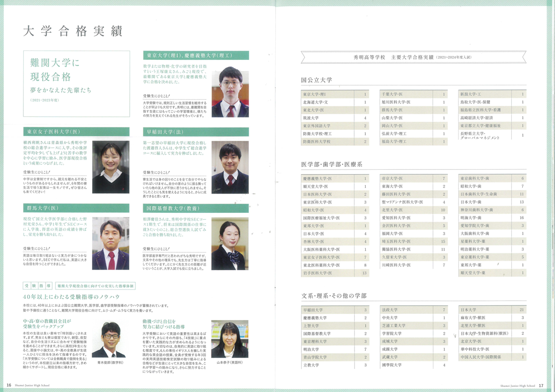Click the table row '明治薬科大学・薬'

[492, 249]
